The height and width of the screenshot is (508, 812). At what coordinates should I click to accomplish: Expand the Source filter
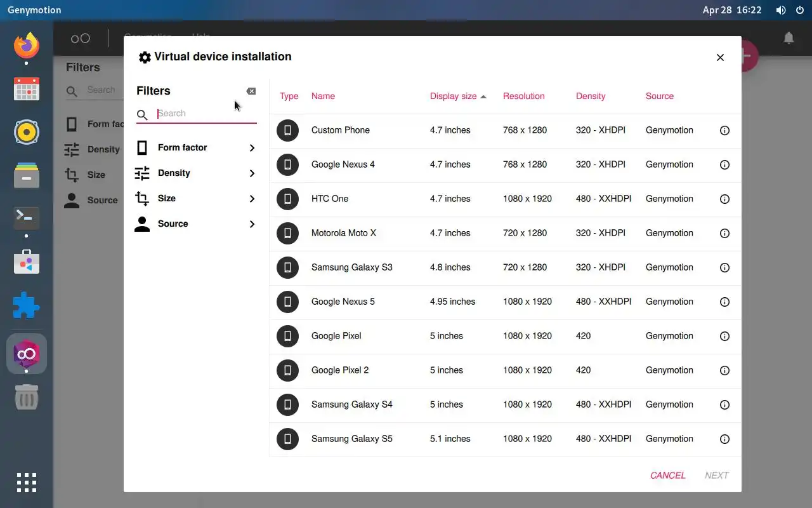[197, 224]
